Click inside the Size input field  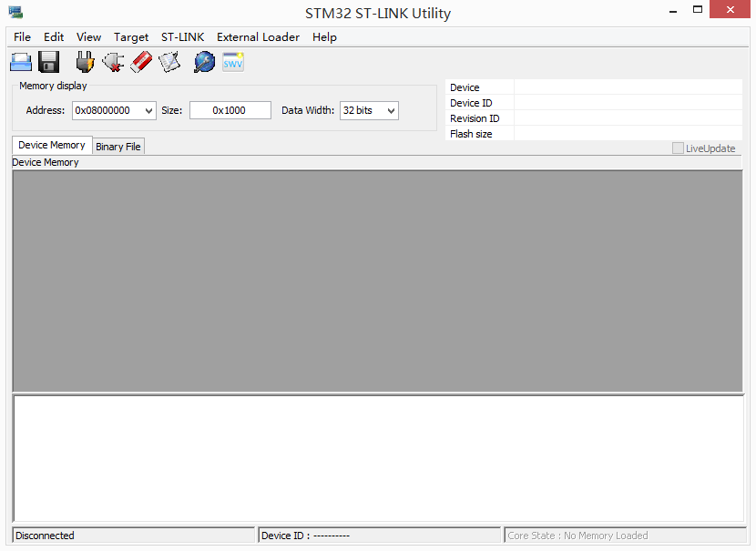[x=230, y=109]
